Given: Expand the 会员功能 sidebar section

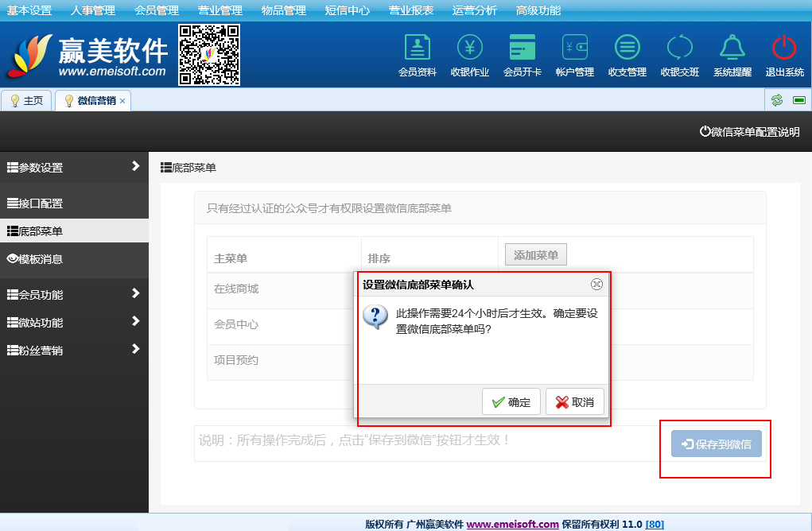Looking at the screenshot, I should pyautogui.click(x=74, y=294).
